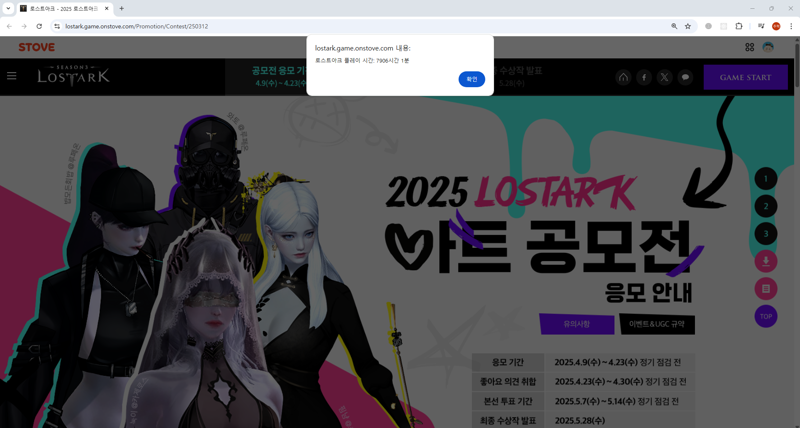
Task: Open the Chrome profile avatar
Action: [x=776, y=26]
